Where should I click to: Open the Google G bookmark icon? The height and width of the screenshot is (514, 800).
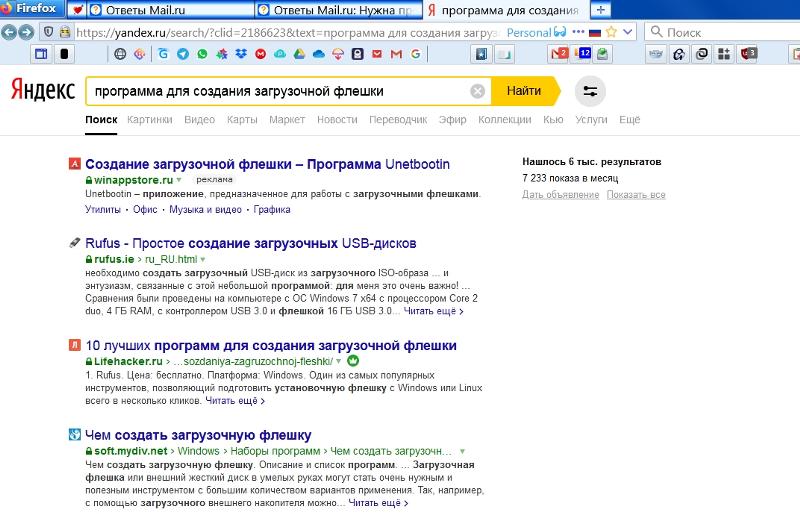[415, 54]
